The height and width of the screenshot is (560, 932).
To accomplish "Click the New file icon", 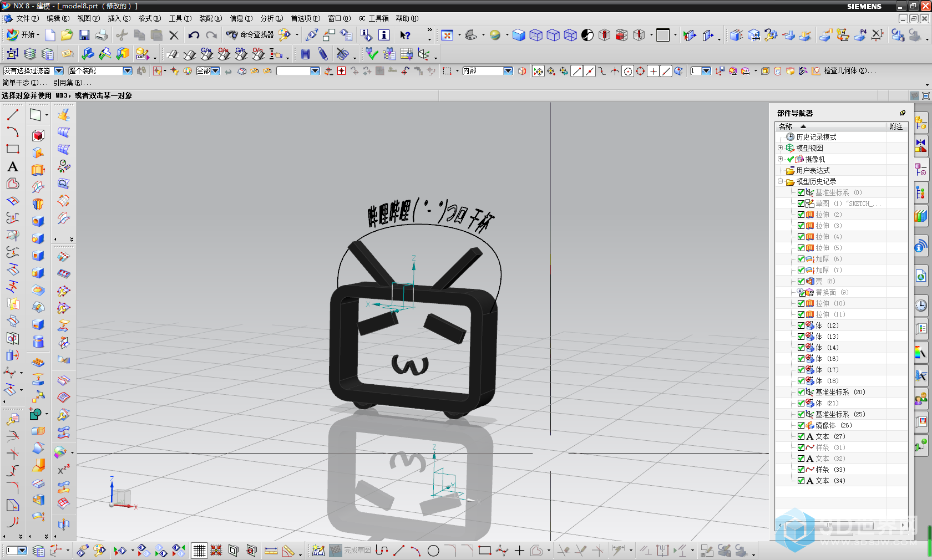I will click(x=50, y=35).
